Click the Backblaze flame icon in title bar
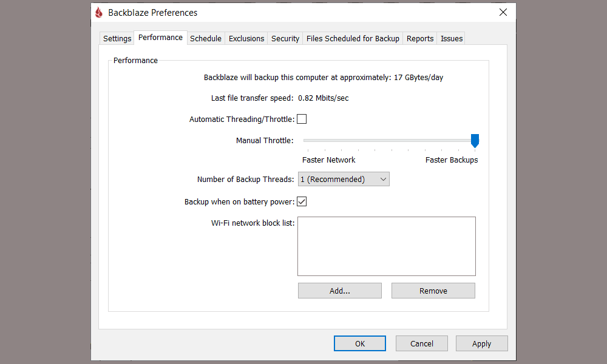 pos(99,12)
